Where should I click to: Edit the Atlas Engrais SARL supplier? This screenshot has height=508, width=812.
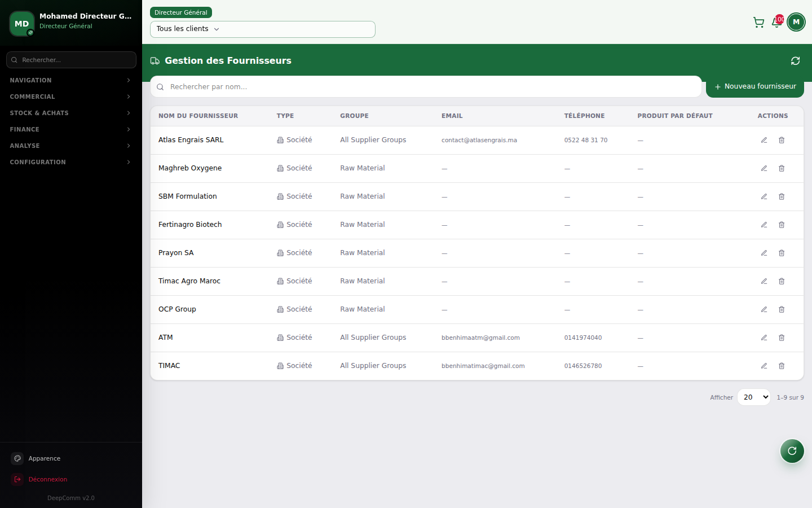click(764, 140)
